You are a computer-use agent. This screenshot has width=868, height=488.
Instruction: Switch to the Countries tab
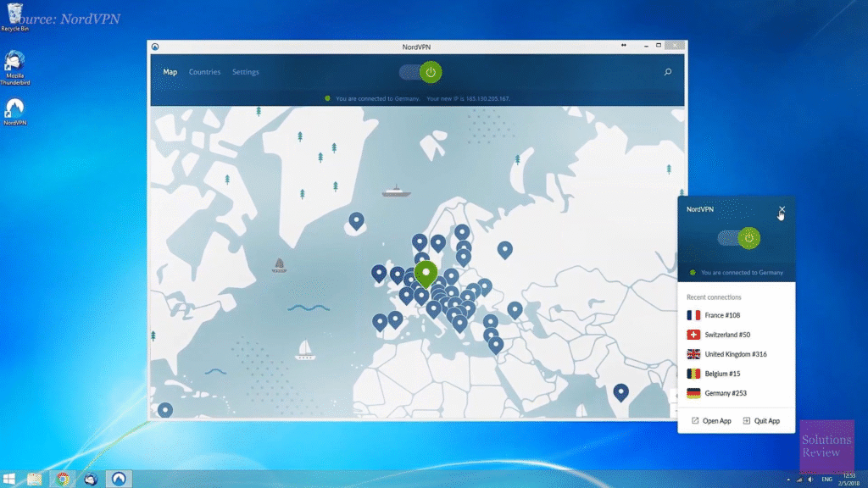(x=204, y=72)
